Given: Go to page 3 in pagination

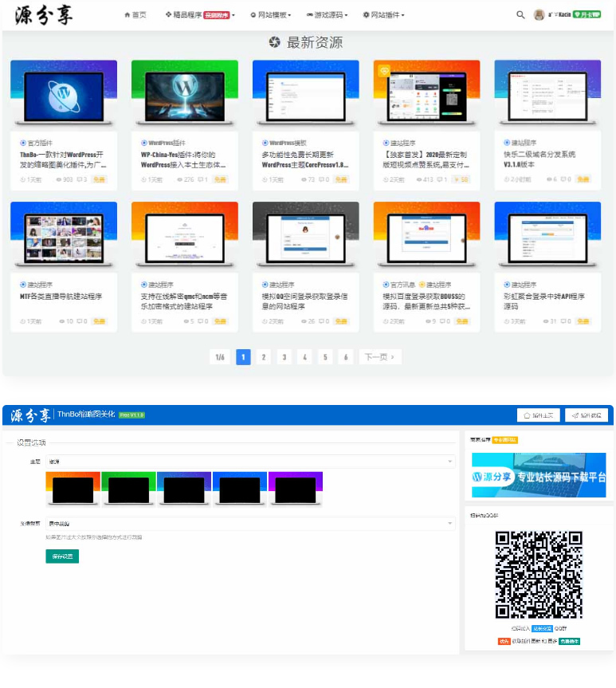Looking at the screenshot, I should [284, 357].
